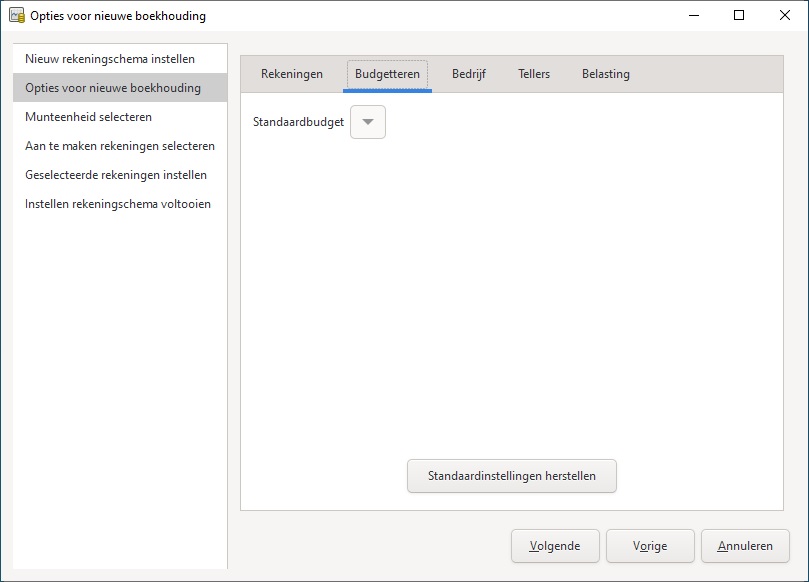Click the GnuCash icon in the title bar

click(16, 16)
